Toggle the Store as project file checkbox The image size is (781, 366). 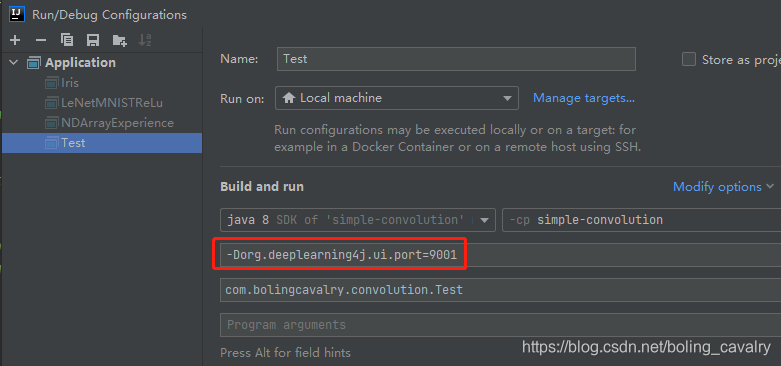coord(689,59)
